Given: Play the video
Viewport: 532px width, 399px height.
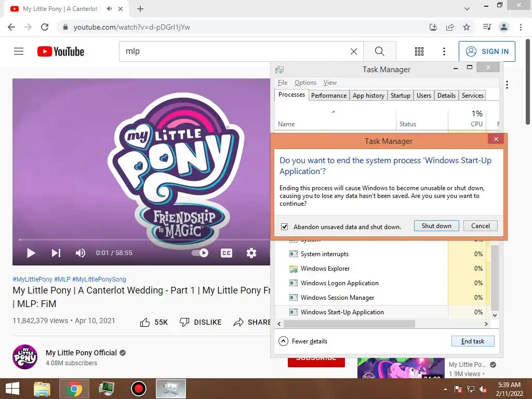Looking at the screenshot, I should (x=31, y=253).
